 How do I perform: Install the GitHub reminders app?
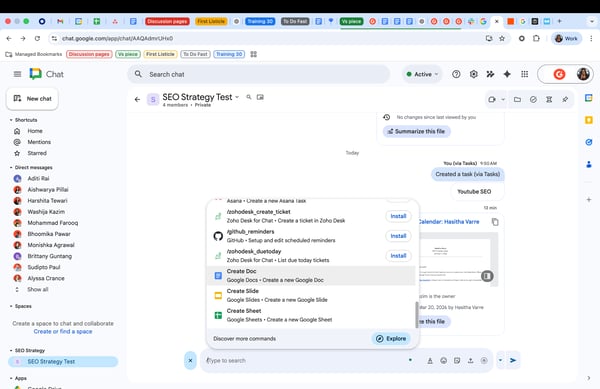(x=398, y=236)
